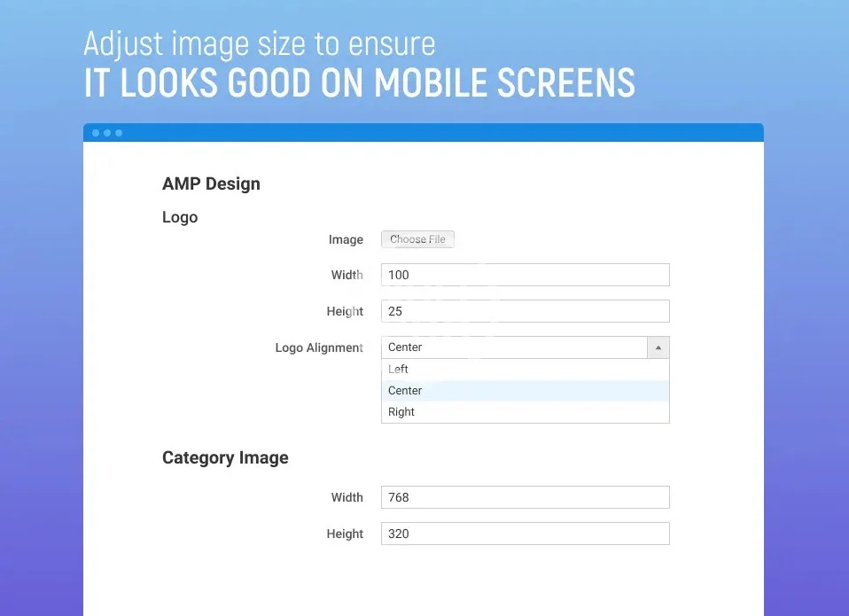The width and height of the screenshot is (849, 616).
Task: Click the Width label under Category Image
Action: 347,497
